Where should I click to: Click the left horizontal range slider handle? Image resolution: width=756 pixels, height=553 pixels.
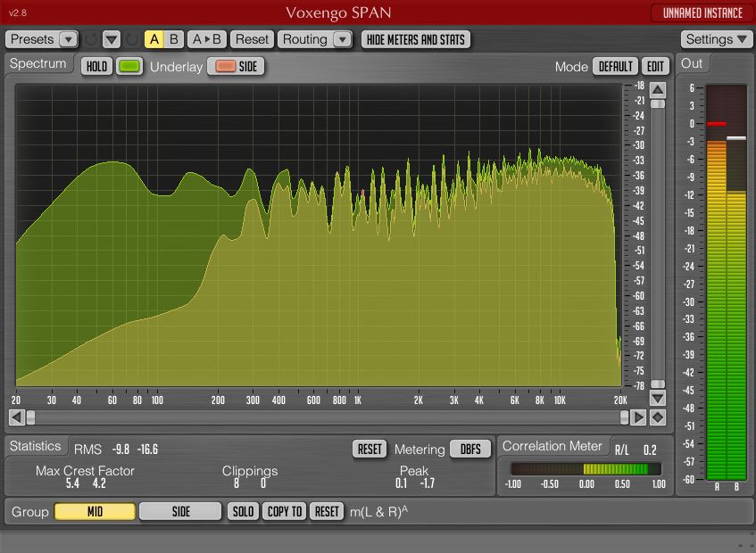[30, 417]
